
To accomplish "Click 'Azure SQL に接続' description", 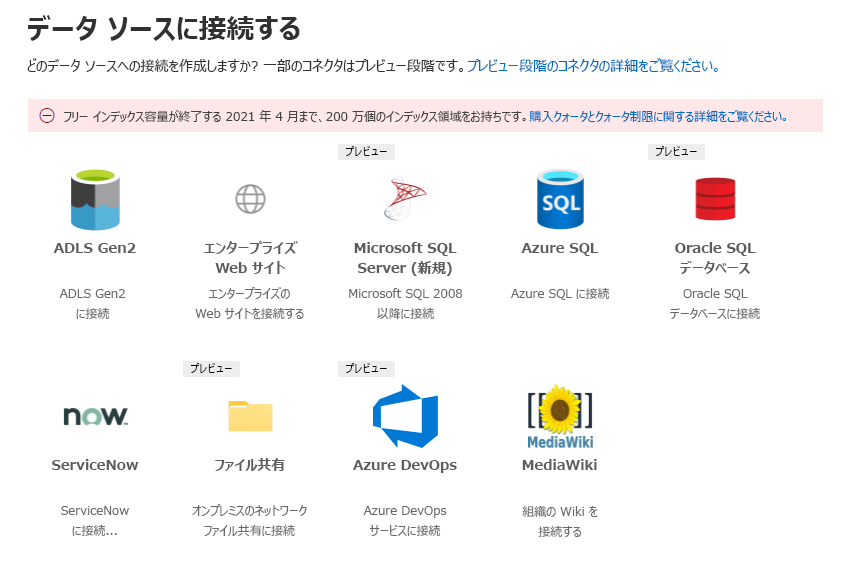I will (560, 294).
